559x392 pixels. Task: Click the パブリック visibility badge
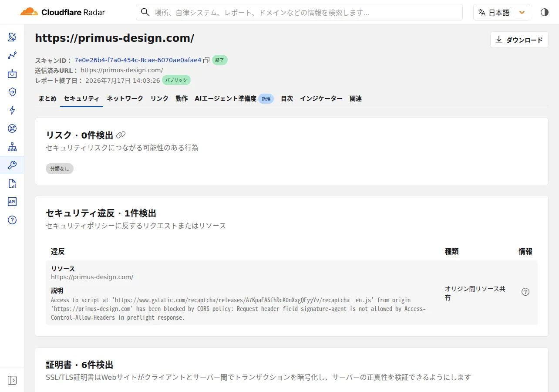tap(176, 80)
